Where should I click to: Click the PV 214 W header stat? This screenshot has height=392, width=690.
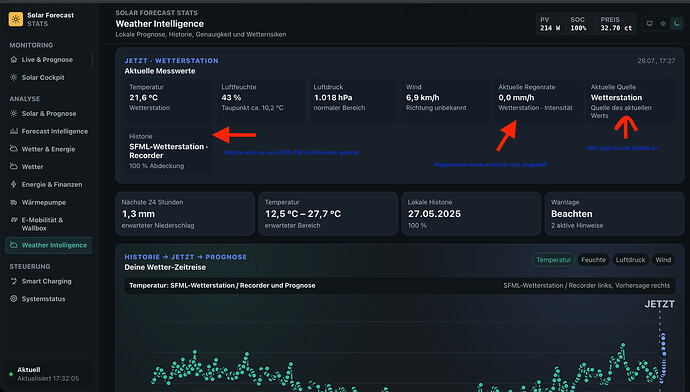550,24
